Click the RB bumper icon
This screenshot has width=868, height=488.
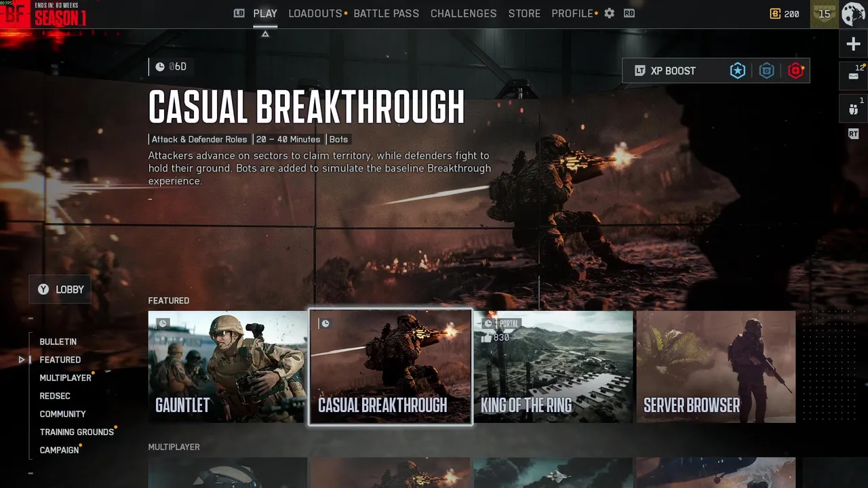coord(629,13)
